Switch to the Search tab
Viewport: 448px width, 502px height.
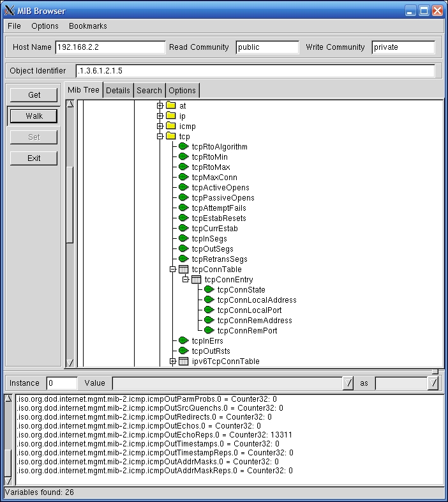(x=149, y=91)
